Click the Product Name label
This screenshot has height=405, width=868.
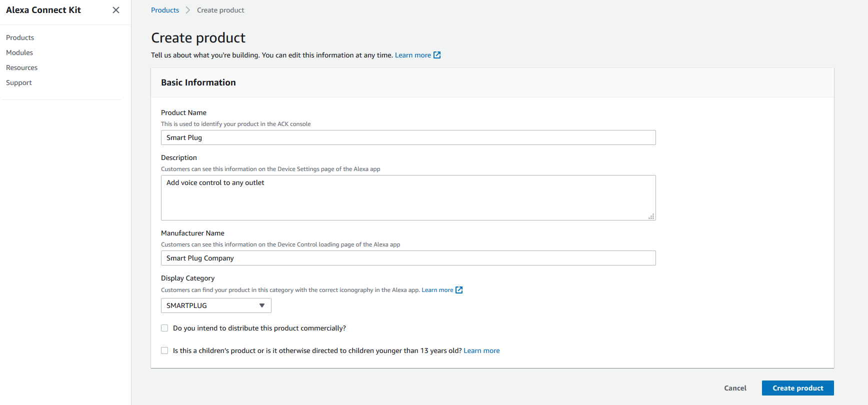(x=183, y=112)
